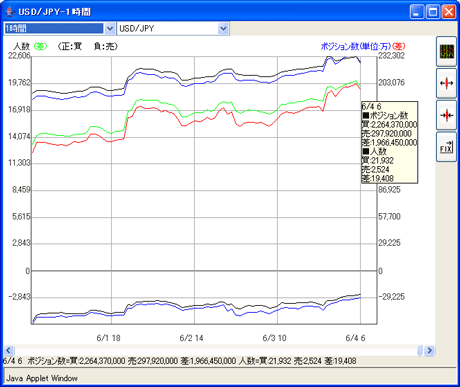Open the 1時間 timeframe dropdown arrow
The height and width of the screenshot is (387, 460).
point(110,29)
